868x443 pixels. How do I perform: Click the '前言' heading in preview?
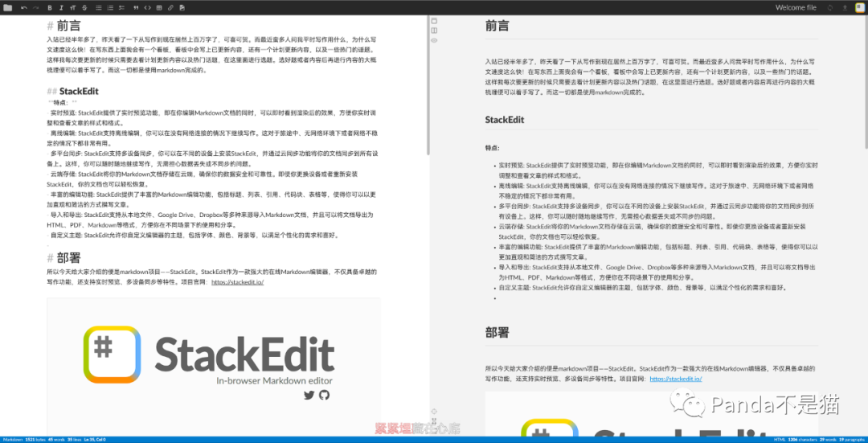click(x=497, y=26)
